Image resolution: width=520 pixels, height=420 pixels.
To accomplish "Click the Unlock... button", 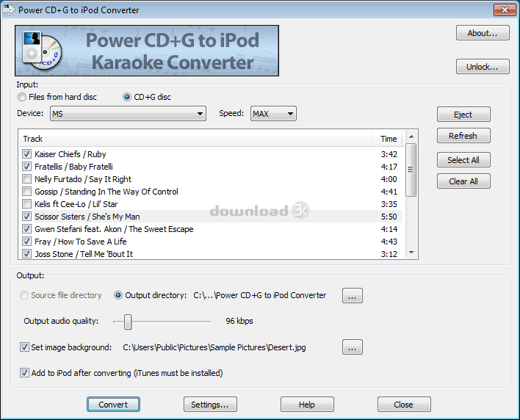I will point(483,67).
